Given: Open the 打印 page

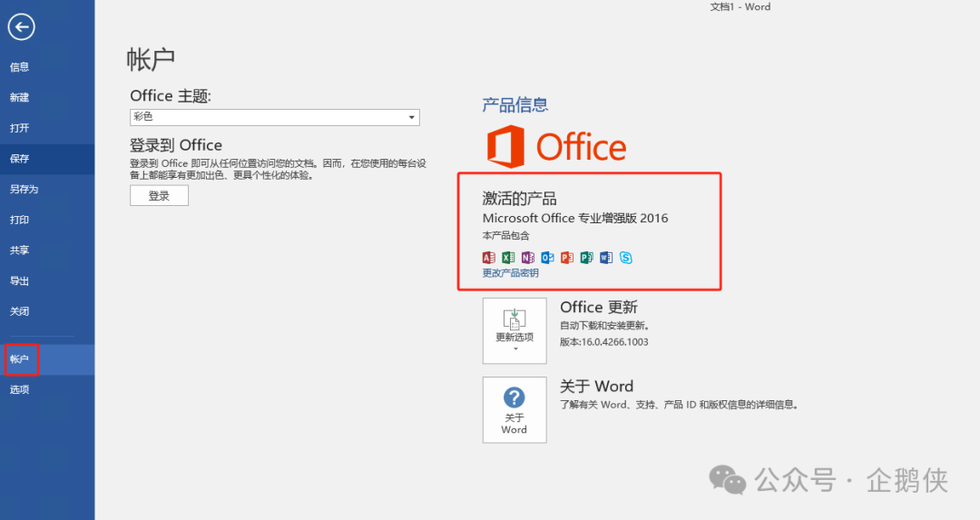Looking at the screenshot, I should (47, 220).
